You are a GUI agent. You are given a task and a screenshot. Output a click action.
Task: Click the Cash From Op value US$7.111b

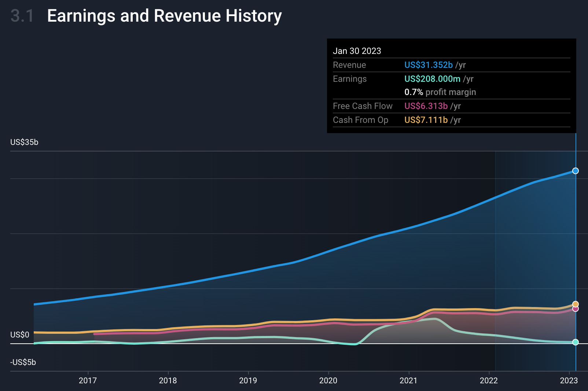point(426,120)
